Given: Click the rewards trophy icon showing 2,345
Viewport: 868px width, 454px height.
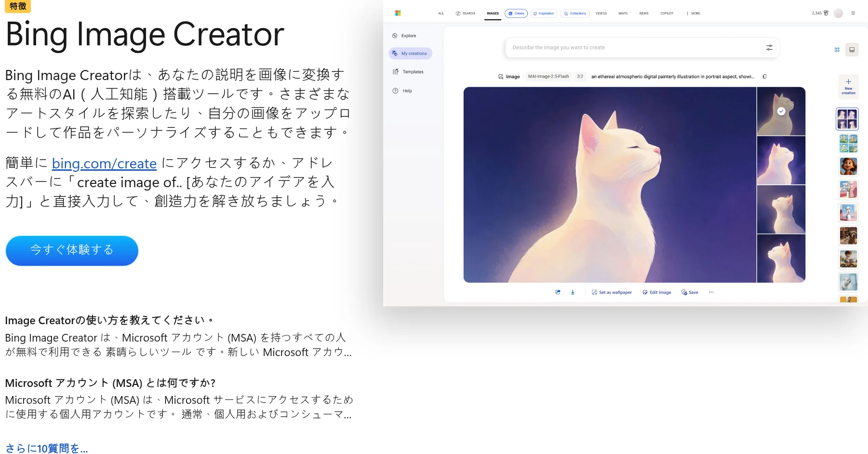Looking at the screenshot, I should (x=826, y=13).
